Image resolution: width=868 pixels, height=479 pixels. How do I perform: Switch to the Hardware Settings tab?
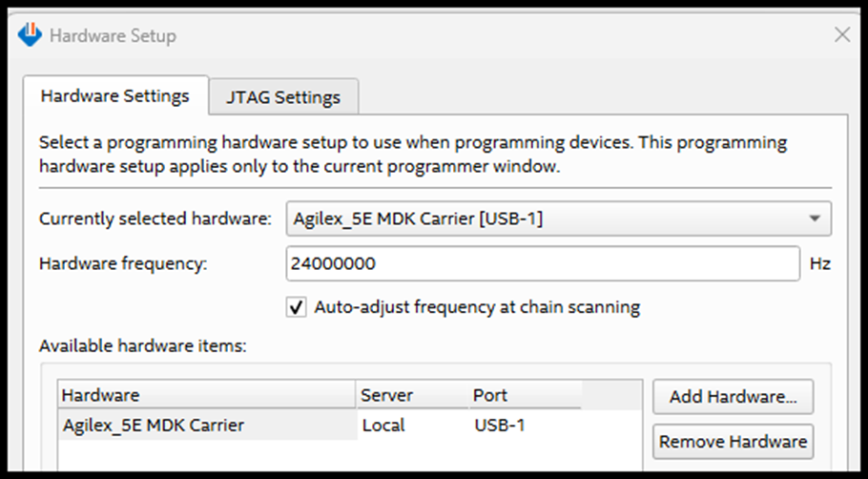[114, 96]
